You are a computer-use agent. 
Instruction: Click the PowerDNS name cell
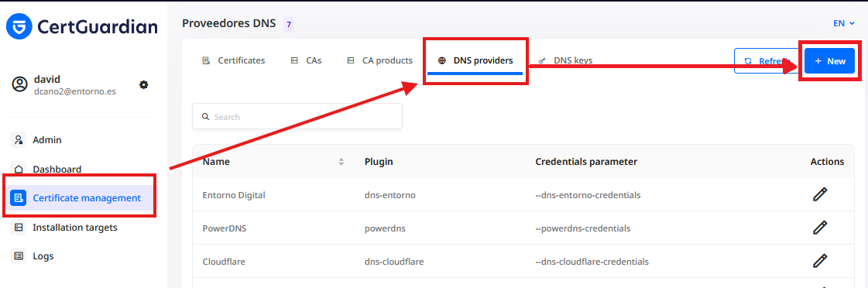225,228
